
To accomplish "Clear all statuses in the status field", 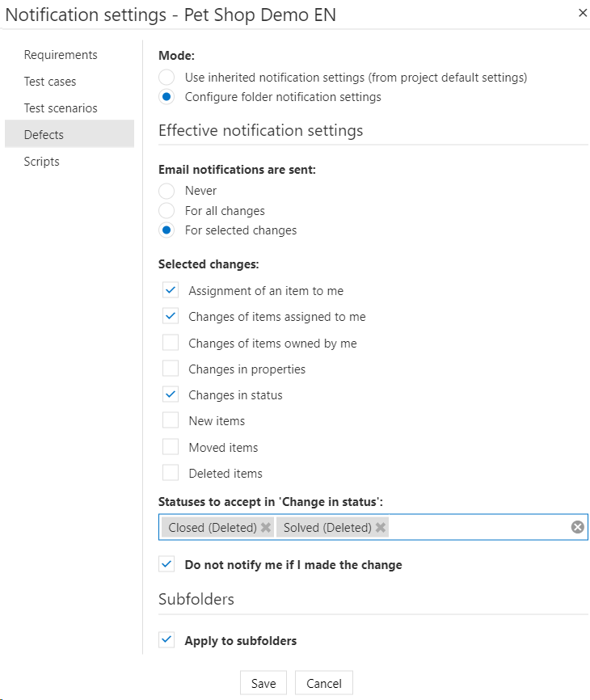I will 577,527.
